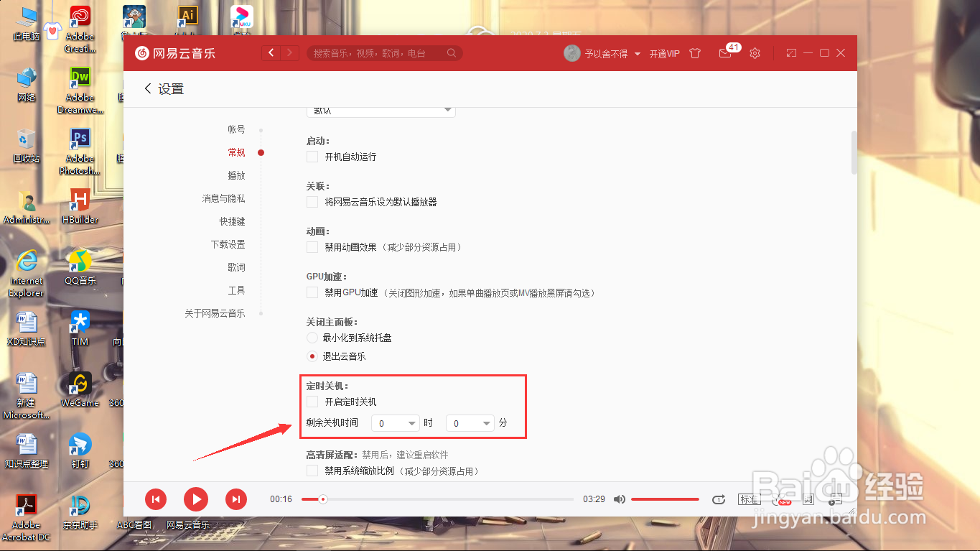Click username 予以舍不得
This screenshot has width=980, height=551.
[607, 54]
